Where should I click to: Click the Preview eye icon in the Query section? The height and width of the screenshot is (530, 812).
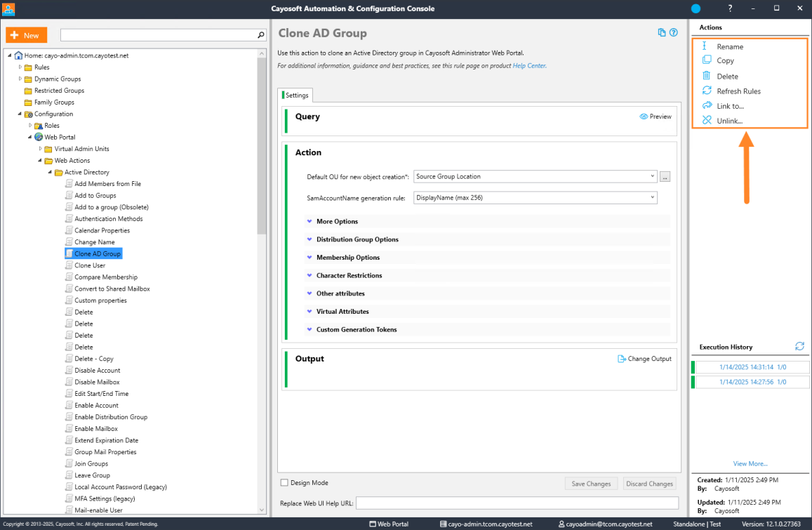[x=643, y=117]
